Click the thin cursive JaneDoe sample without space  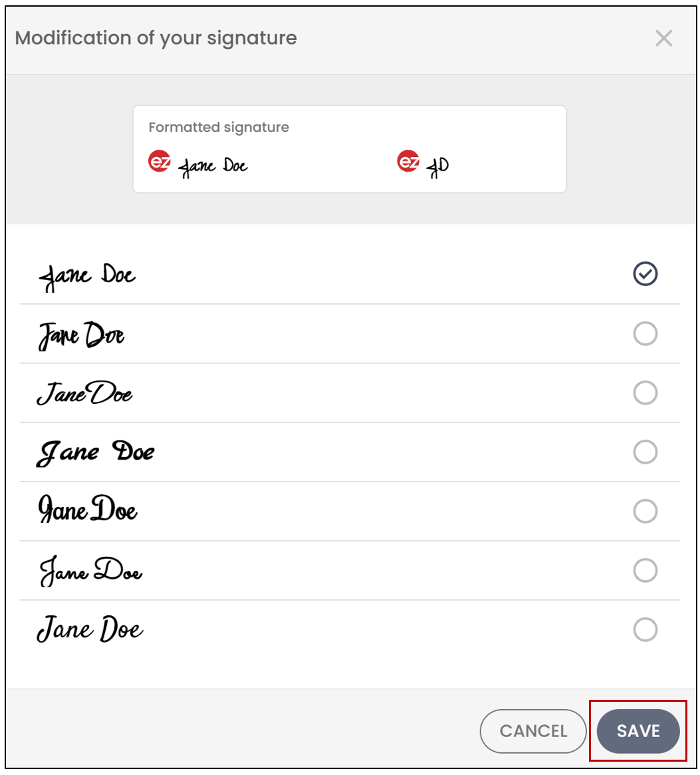point(84,393)
